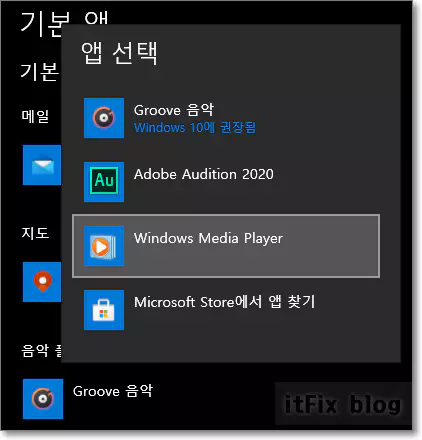This screenshot has width=422, height=440.
Task: Click the 'Windows 10에 권장됨' recommended label
Action: tap(195, 127)
